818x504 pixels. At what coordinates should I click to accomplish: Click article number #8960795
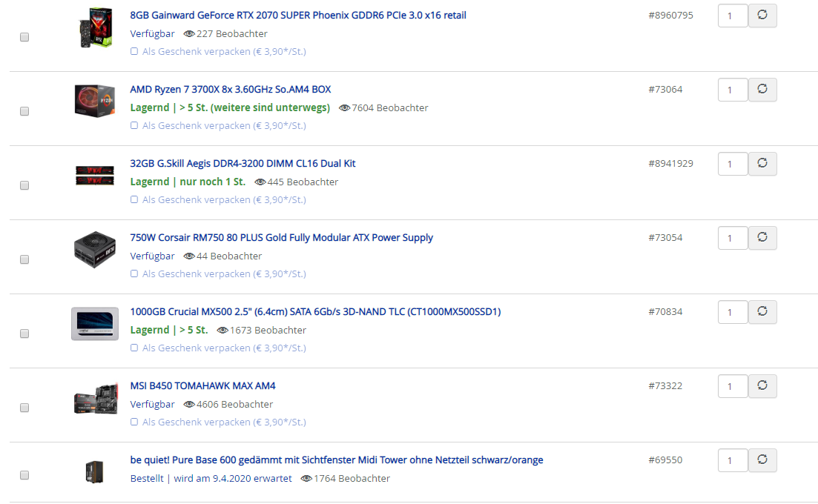[x=670, y=15]
